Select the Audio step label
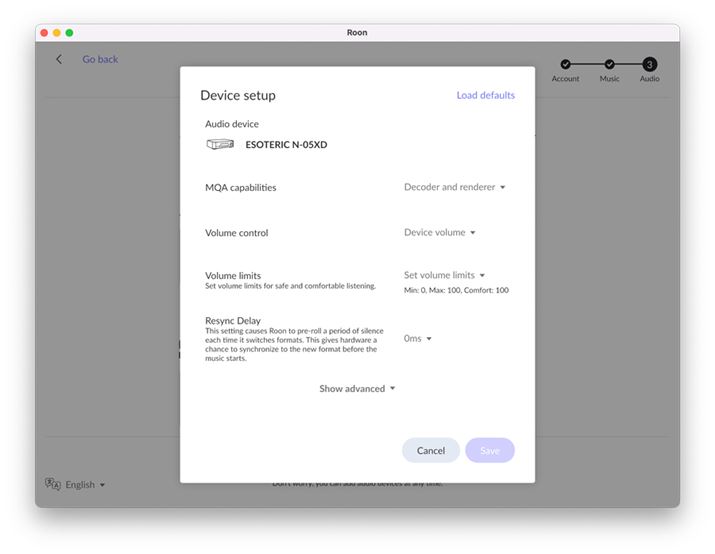The height and width of the screenshot is (554, 715). [649, 79]
